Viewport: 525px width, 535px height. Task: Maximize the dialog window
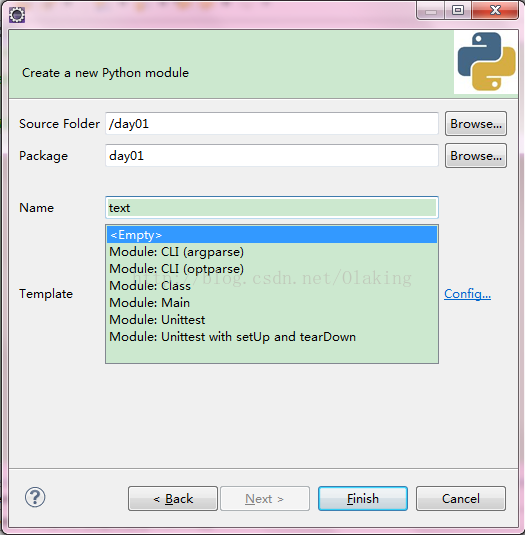tap(458, 10)
